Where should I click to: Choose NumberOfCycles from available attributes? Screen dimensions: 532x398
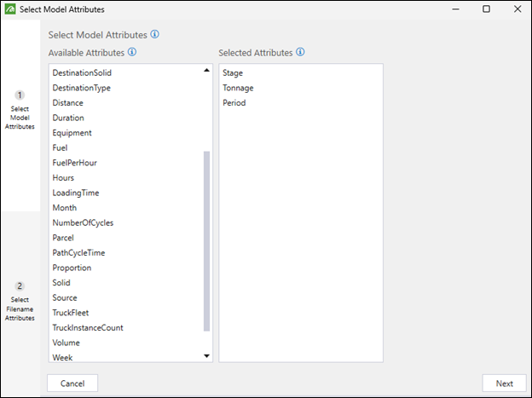(83, 222)
